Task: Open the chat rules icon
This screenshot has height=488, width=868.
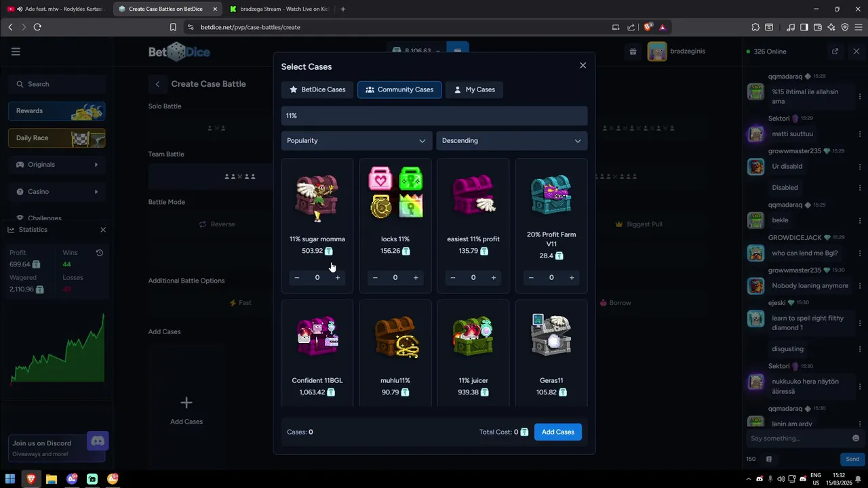Action: click(769, 459)
